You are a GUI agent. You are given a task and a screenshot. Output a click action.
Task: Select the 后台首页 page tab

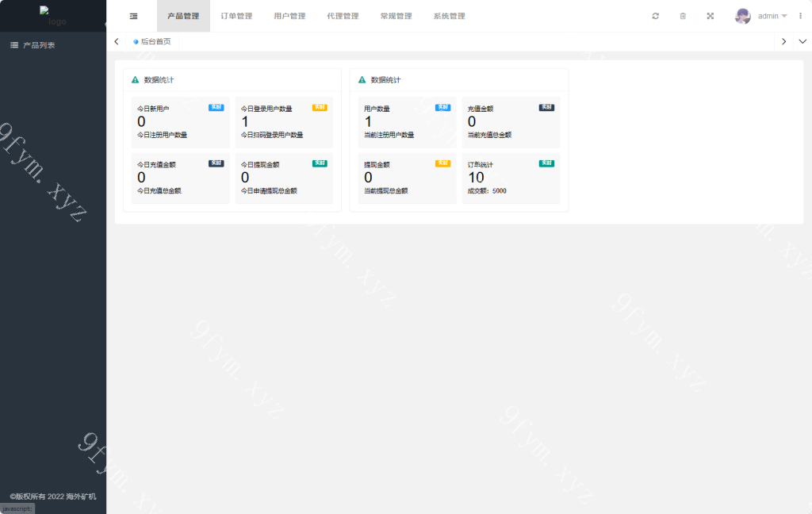pyautogui.click(x=152, y=41)
